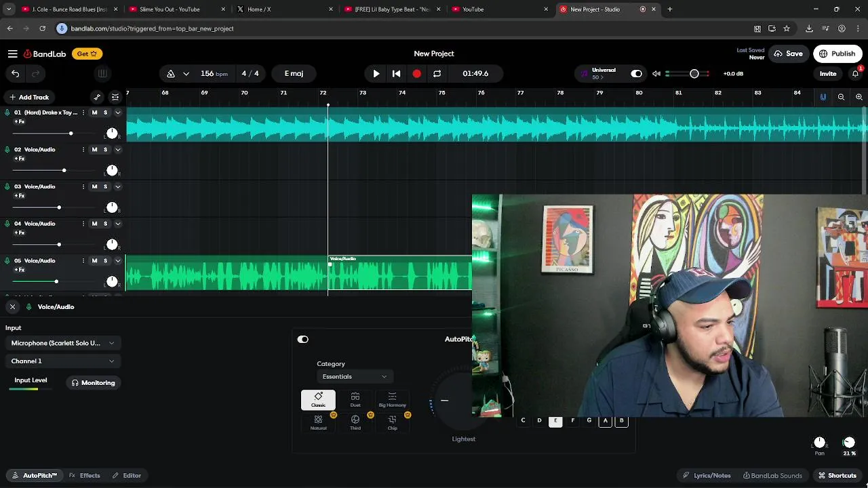Image resolution: width=868 pixels, height=488 pixels.
Task: Select the Big Harmony AutoPitch preset
Action: pyautogui.click(x=392, y=400)
